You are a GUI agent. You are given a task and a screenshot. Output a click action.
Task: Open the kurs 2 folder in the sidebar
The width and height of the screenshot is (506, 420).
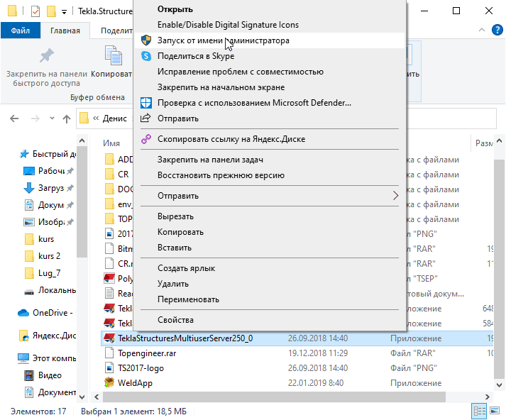(x=43, y=256)
